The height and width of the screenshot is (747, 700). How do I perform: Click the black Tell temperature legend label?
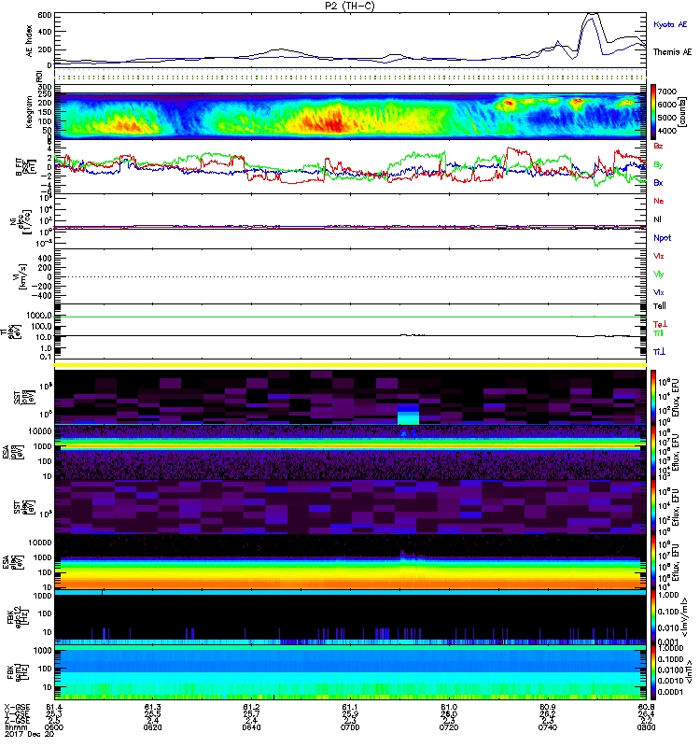click(x=660, y=306)
